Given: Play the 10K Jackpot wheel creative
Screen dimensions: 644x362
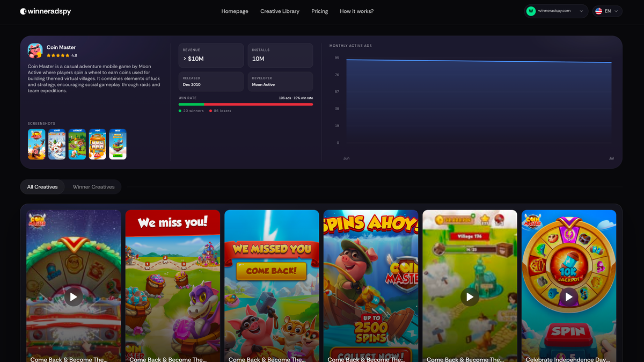Looking at the screenshot, I should [x=569, y=296].
